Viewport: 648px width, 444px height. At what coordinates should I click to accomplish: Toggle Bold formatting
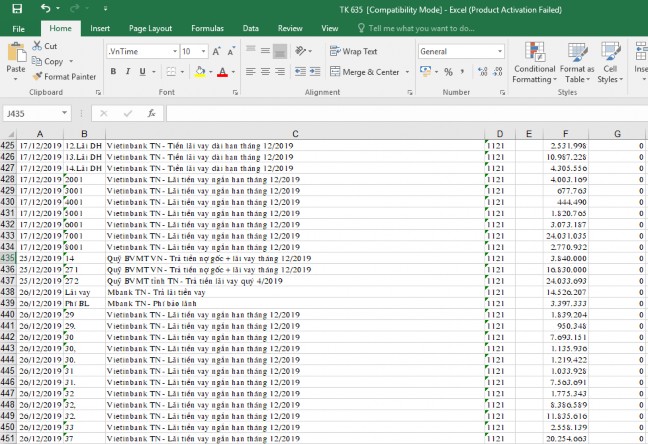click(113, 72)
